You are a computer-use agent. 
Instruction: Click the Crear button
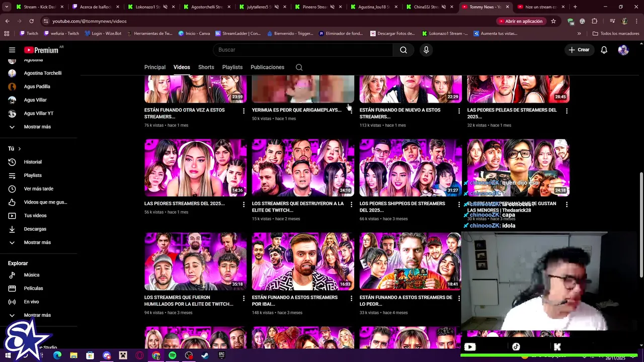click(x=579, y=50)
